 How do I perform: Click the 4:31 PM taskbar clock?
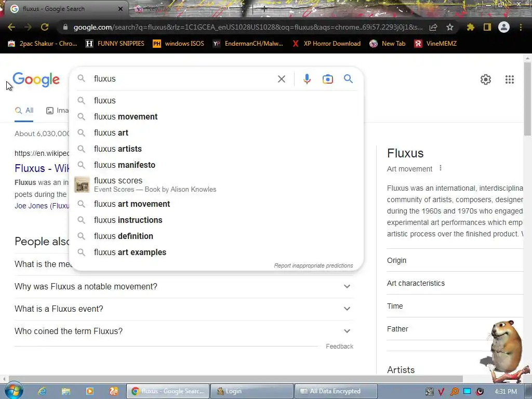(506, 392)
